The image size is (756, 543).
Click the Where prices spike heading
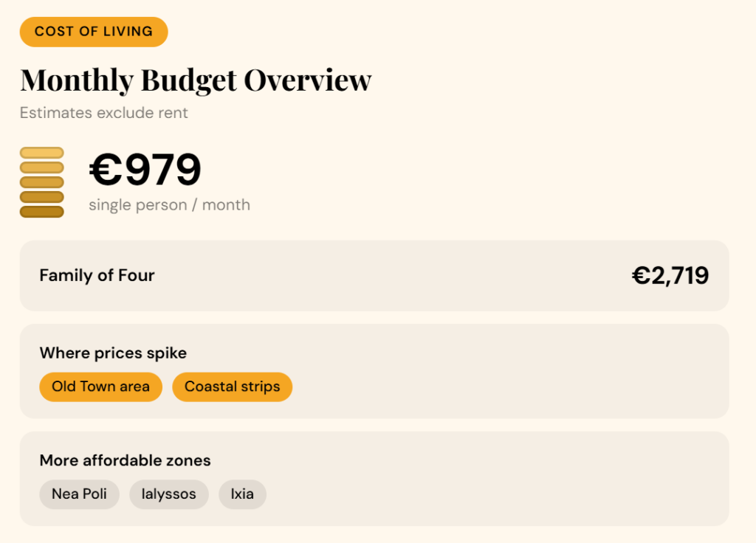tap(113, 353)
